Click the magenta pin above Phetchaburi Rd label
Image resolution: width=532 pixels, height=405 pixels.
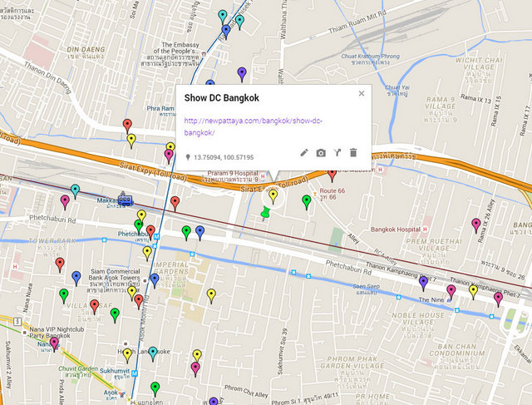coord(65,202)
